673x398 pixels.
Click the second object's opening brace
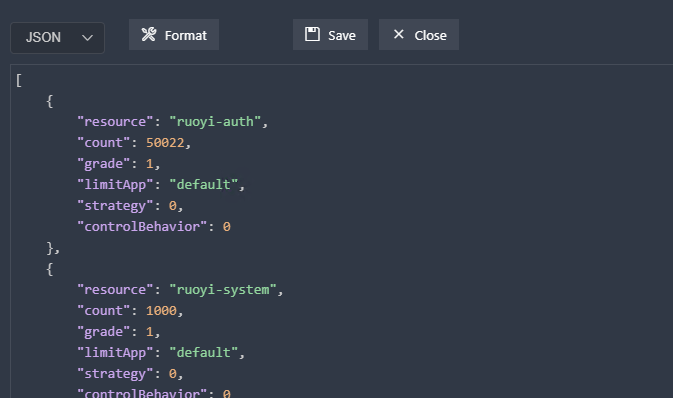click(x=49, y=269)
